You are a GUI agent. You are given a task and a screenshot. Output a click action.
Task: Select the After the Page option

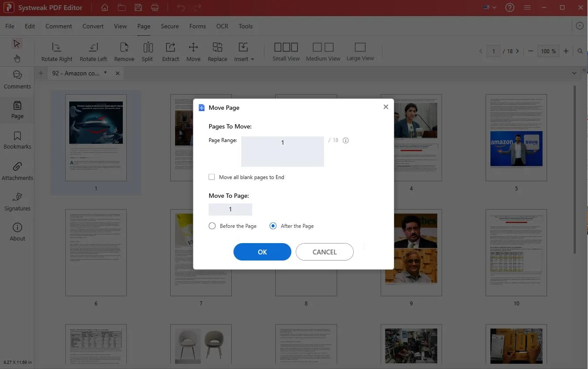point(273,226)
